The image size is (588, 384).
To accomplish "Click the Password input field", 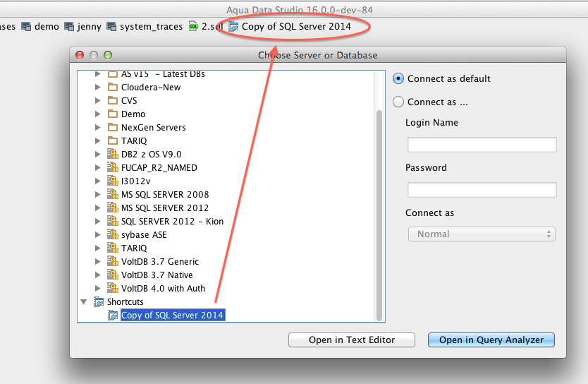I will 482,190.
